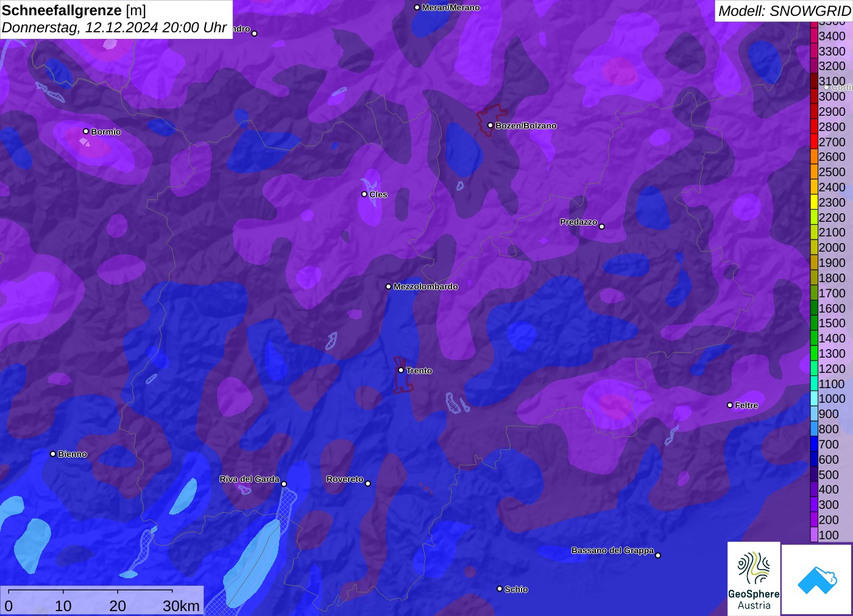
Task: Click the Predazzo label text
Action: coord(579,222)
